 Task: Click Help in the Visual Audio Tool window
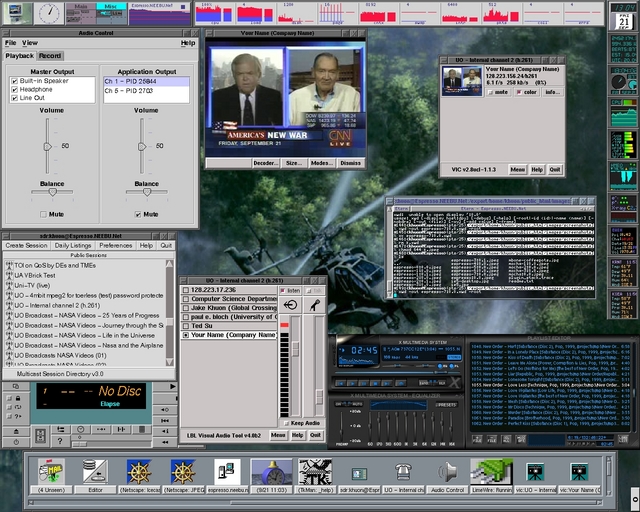click(x=297, y=435)
